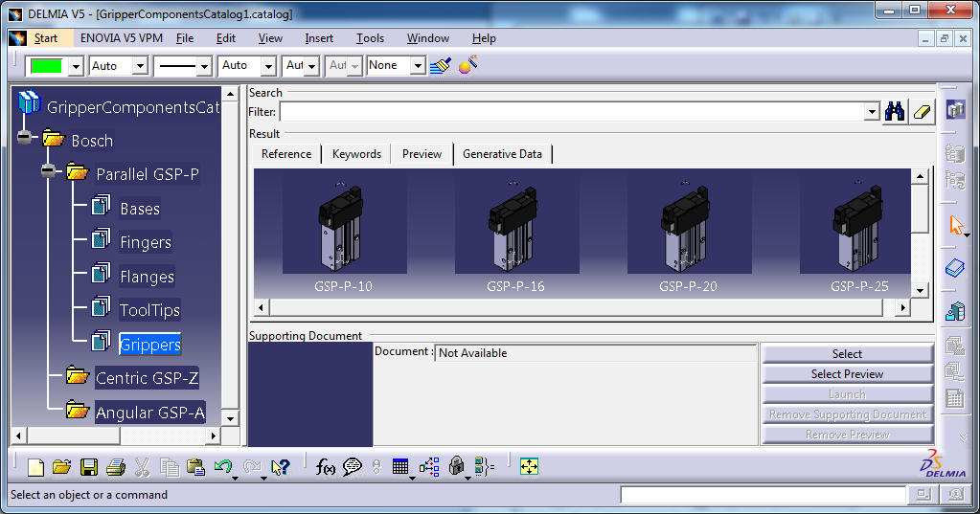Undo the last action

[x=222, y=466]
